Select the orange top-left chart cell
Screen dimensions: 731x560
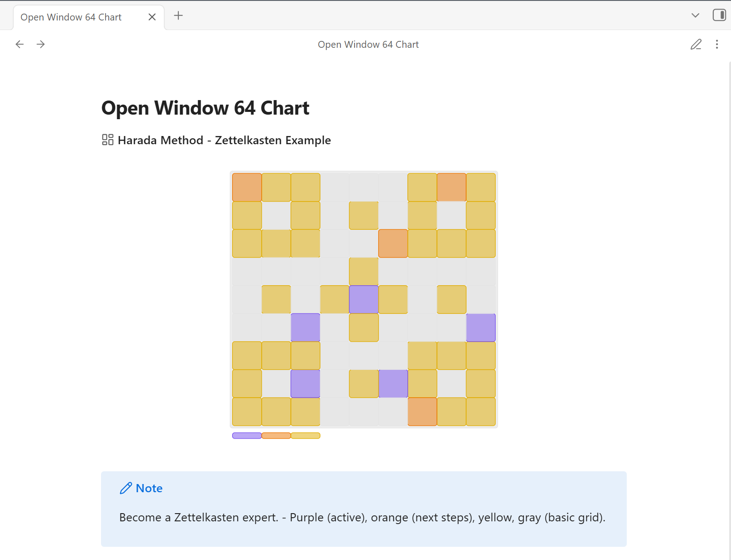point(247,187)
